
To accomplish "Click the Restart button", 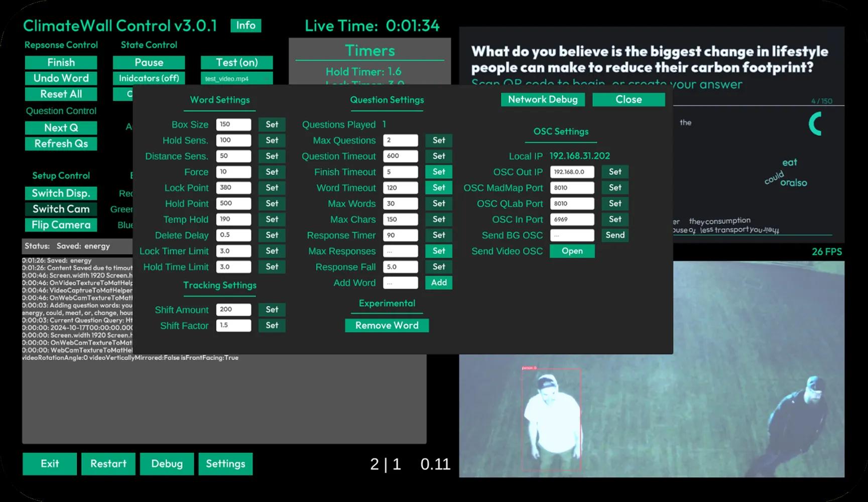I will coord(108,464).
